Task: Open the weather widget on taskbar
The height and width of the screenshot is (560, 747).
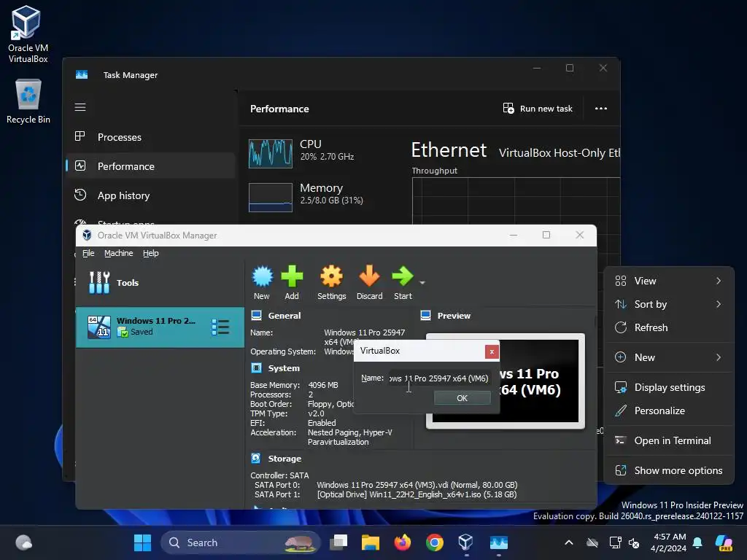Action: tap(23, 542)
